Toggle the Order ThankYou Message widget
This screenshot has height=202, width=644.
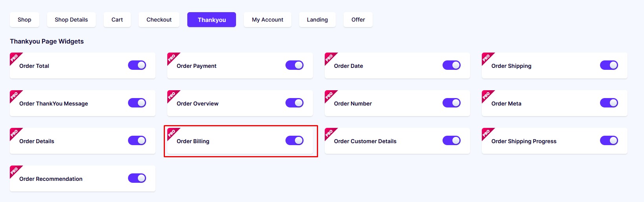point(137,103)
